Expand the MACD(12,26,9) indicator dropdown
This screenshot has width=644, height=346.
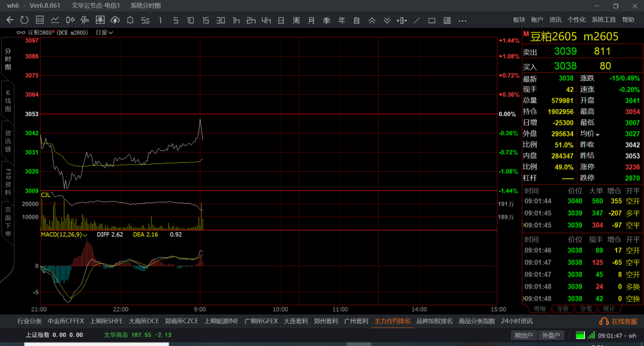[x=64, y=234]
